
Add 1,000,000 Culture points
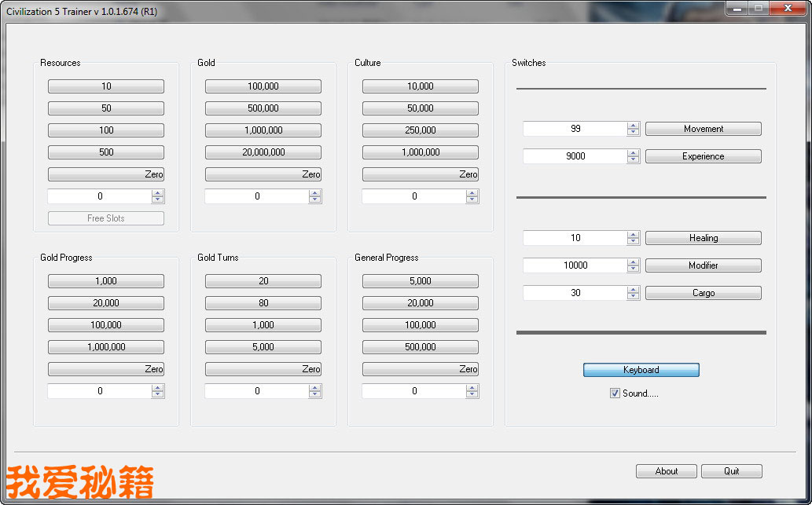(420, 152)
